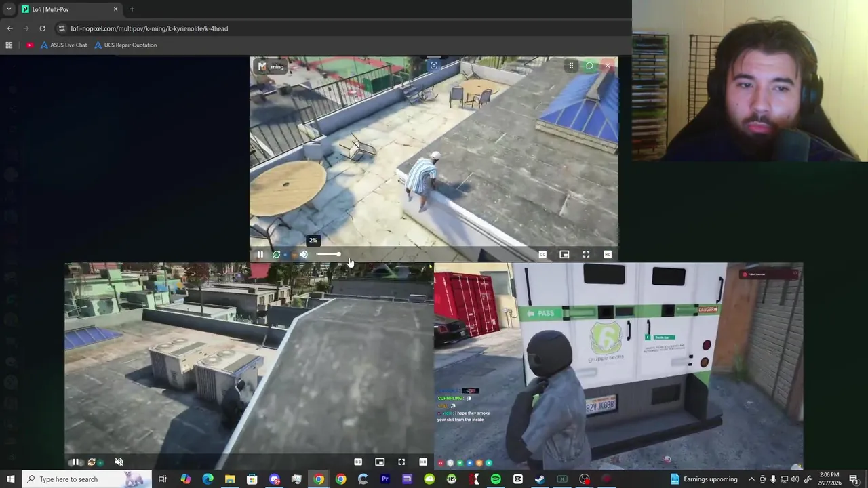Image resolution: width=868 pixels, height=488 pixels.
Task: Open CapCut from the taskbar
Action: tap(518, 479)
